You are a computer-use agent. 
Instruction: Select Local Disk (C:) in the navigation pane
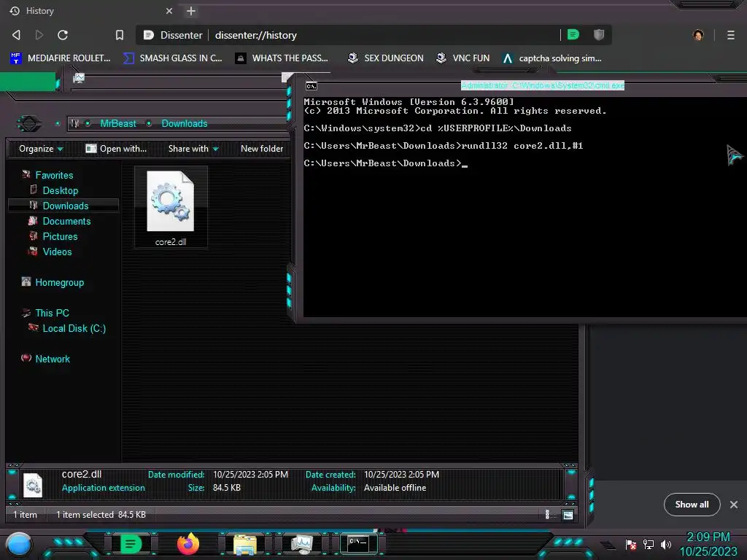tap(74, 328)
